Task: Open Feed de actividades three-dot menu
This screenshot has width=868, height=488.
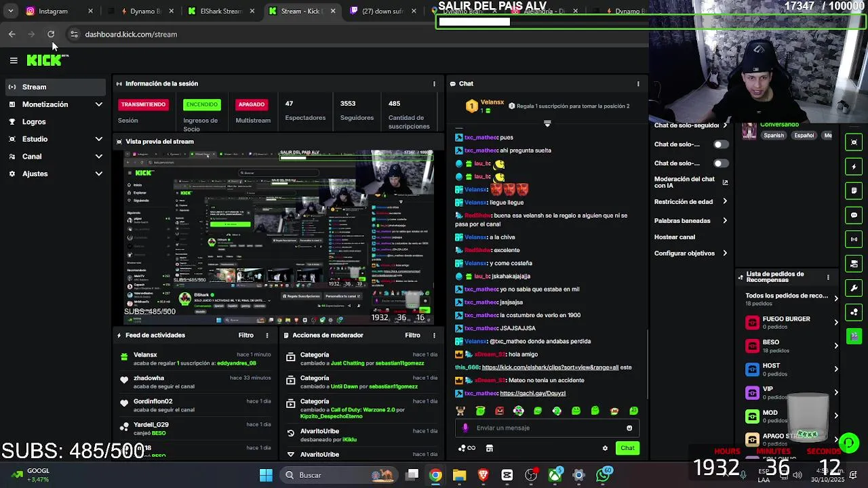Action: pos(267,335)
